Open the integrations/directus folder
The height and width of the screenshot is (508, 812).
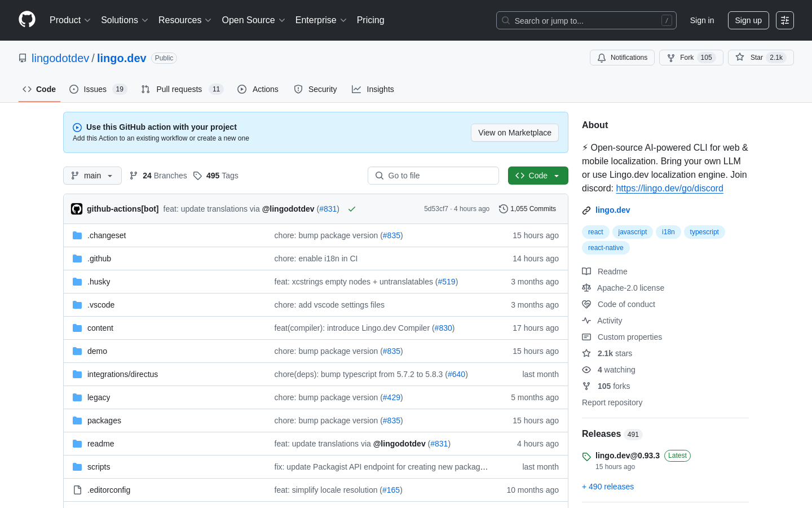click(x=122, y=374)
